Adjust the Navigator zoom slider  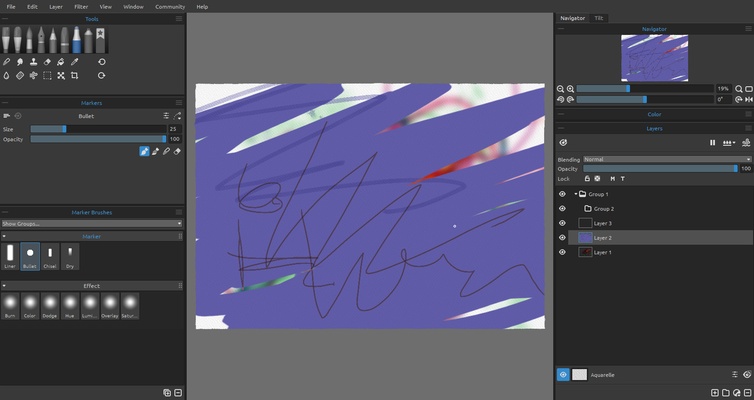tap(645, 89)
